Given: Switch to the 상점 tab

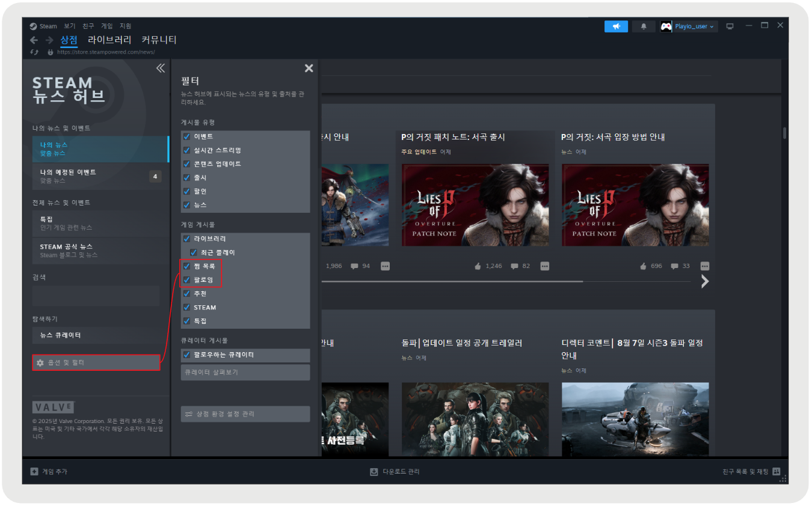Looking at the screenshot, I should (x=69, y=40).
